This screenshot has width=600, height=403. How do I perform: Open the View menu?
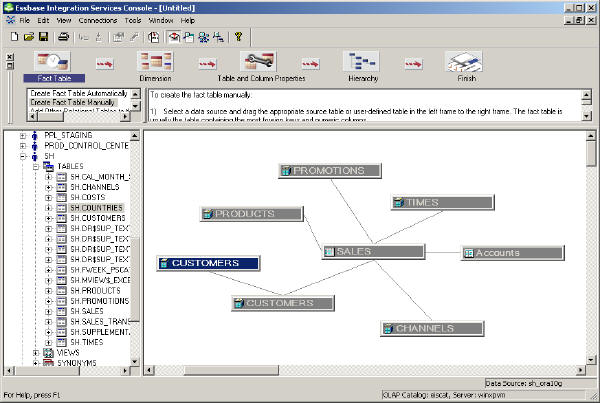click(x=64, y=20)
